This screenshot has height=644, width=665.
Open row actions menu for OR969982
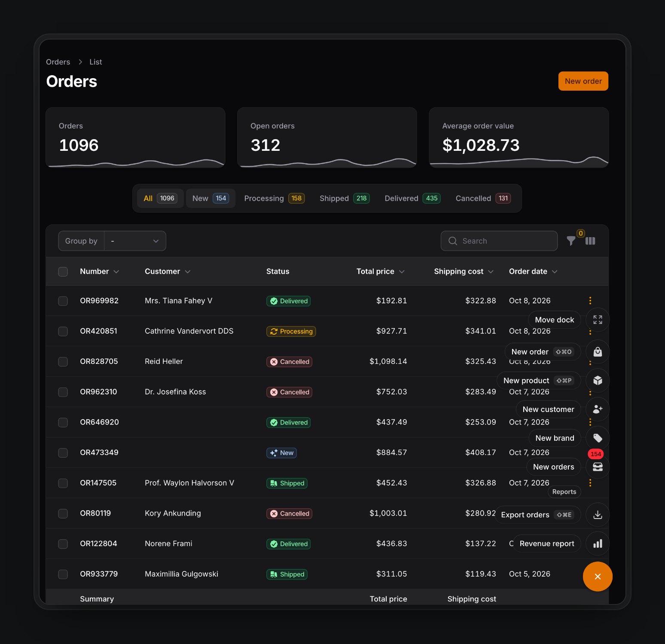pos(590,300)
